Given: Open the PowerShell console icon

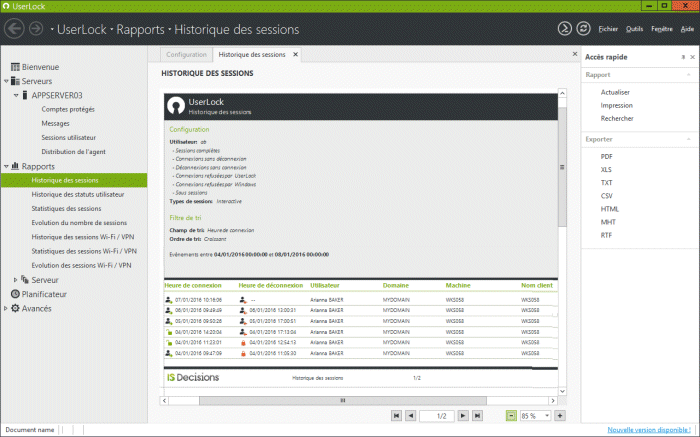Looking at the screenshot, I should 565,29.
